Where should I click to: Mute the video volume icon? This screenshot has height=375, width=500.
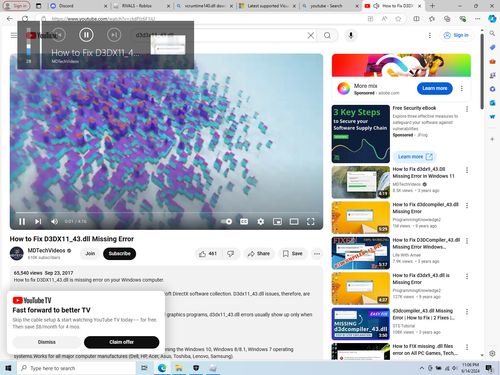point(54,222)
